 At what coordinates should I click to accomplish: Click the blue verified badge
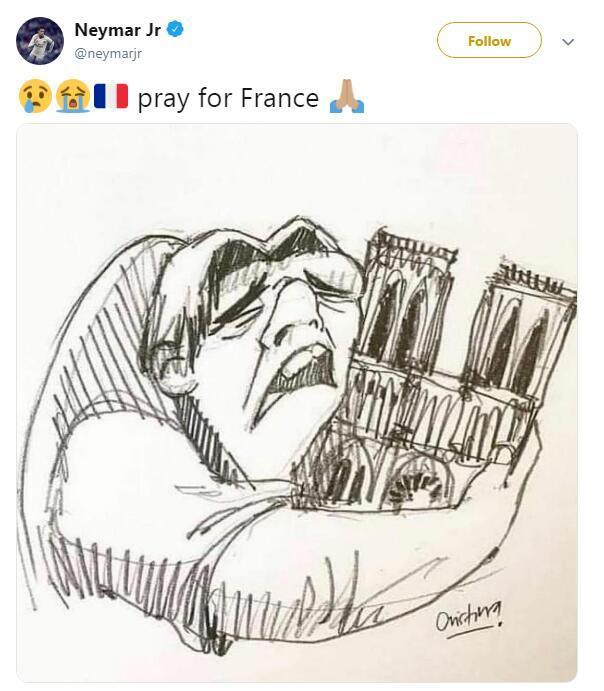coord(175,30)
